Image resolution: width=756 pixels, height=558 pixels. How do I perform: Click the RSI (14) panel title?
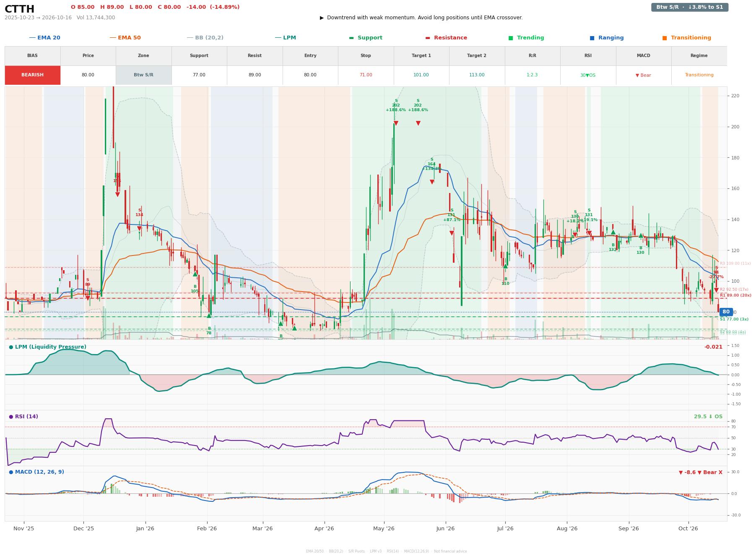pyautogui.click(x=23, y=417)
